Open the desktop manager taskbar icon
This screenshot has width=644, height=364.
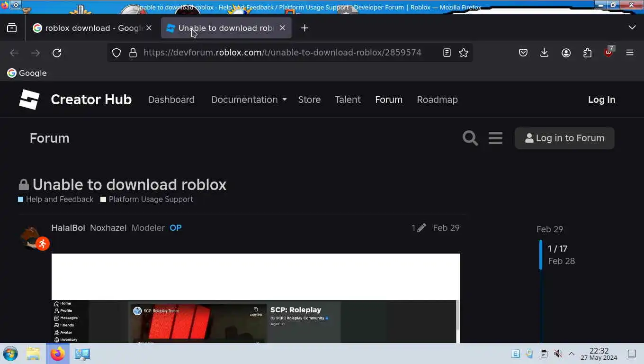82,354
